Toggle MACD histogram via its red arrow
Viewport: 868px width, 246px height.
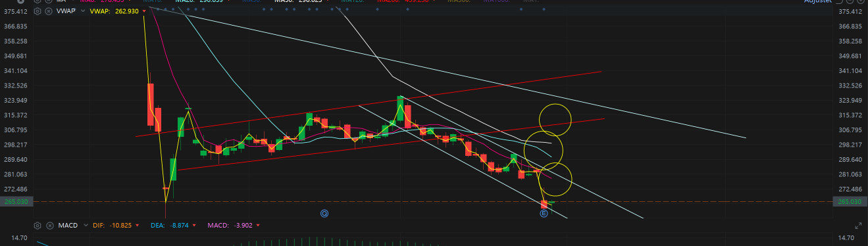tap(257, 226)
